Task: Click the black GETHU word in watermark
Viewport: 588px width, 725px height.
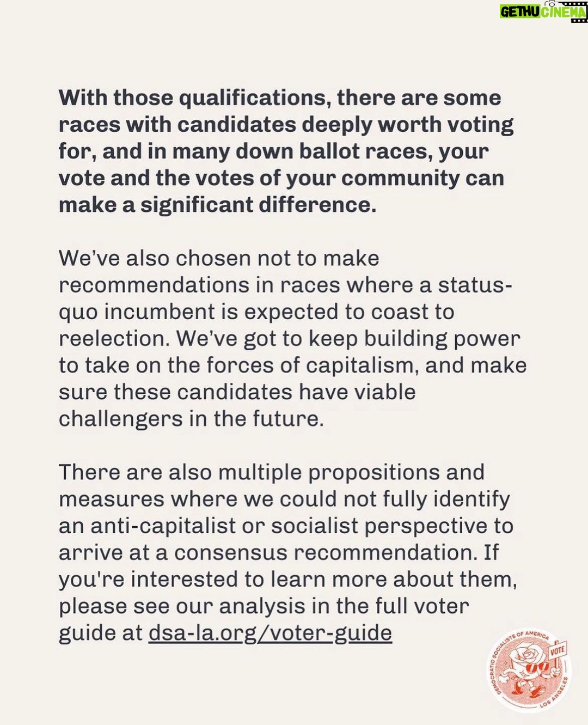Action: (520, 11)
